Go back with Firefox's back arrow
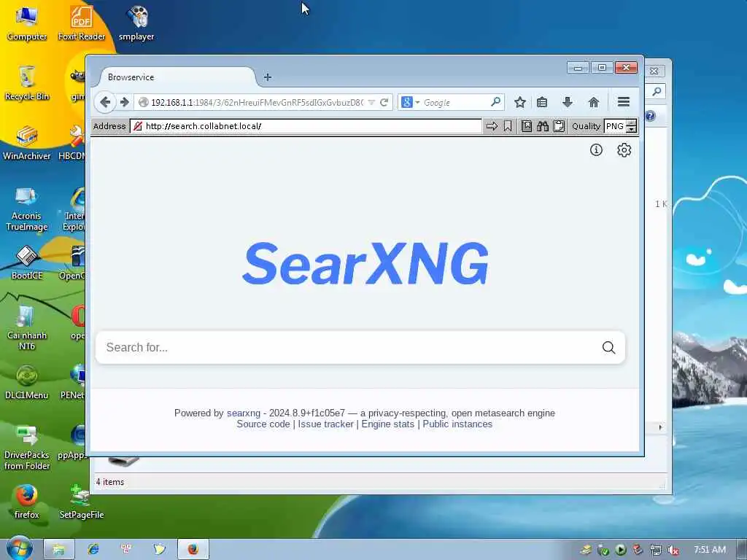747x560 pixels. pos(105,102)
